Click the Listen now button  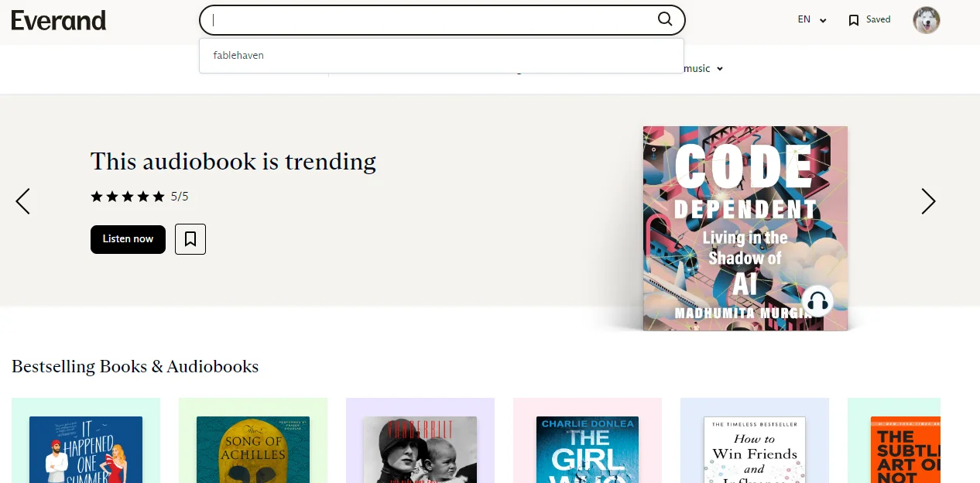click(x=128, y=239)
